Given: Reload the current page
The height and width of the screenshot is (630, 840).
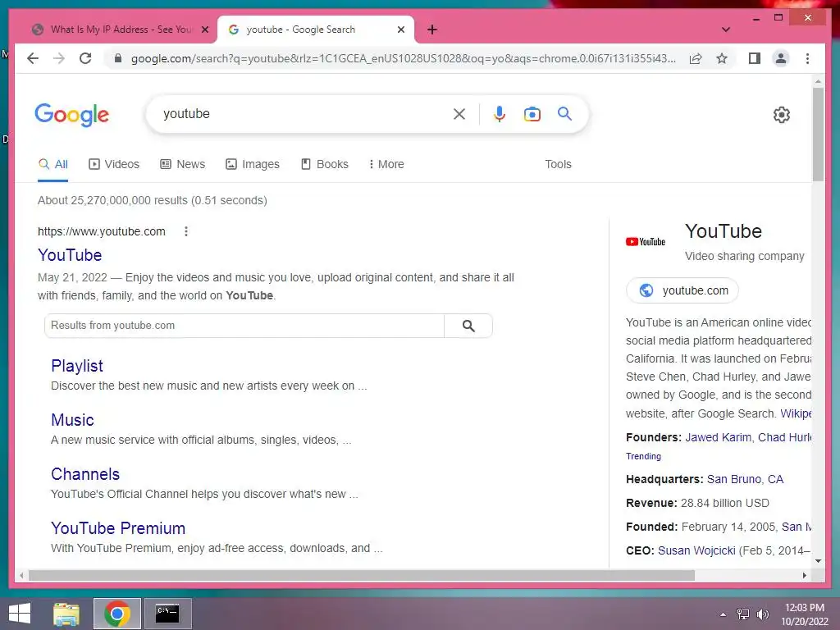Looking at the screenshot, I should tap(85, 58).
